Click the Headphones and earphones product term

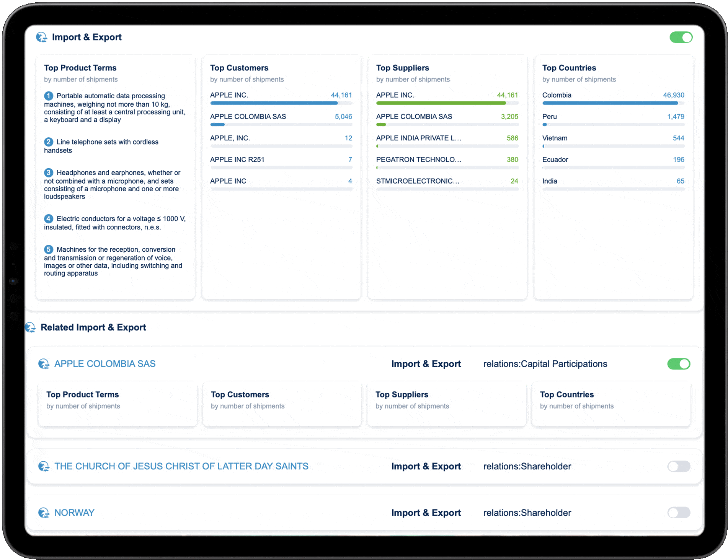(113, 184)
